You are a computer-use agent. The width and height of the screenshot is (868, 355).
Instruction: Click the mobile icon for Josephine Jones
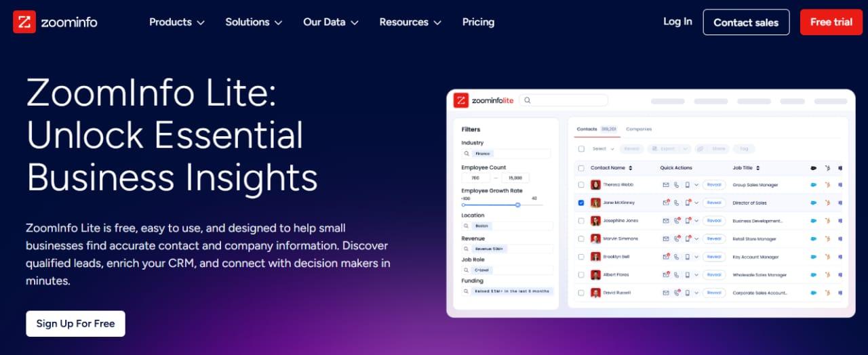[687, 221]
